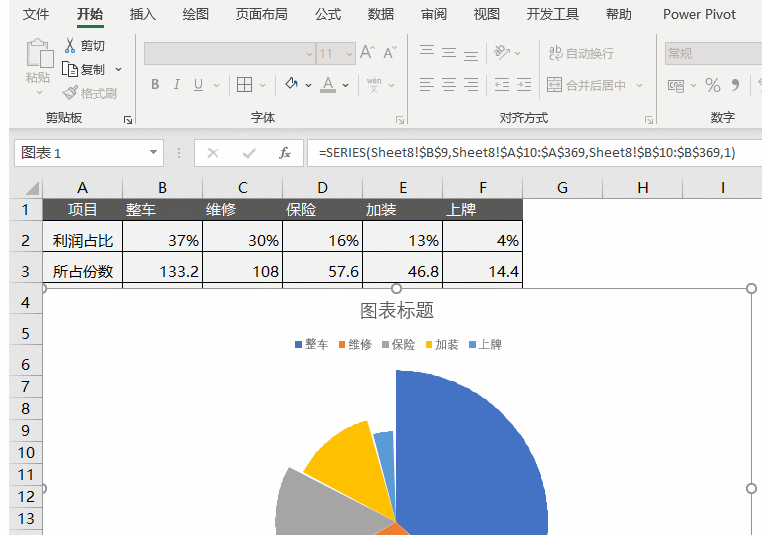Image resolution: width=762 pixels, height=535 pixels.
Task: Open the font size dropdown
Action: point(348,53)
